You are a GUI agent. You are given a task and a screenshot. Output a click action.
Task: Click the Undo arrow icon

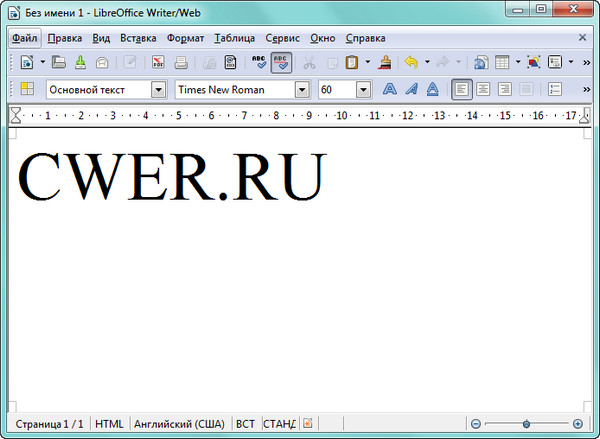tap(411, 63)
